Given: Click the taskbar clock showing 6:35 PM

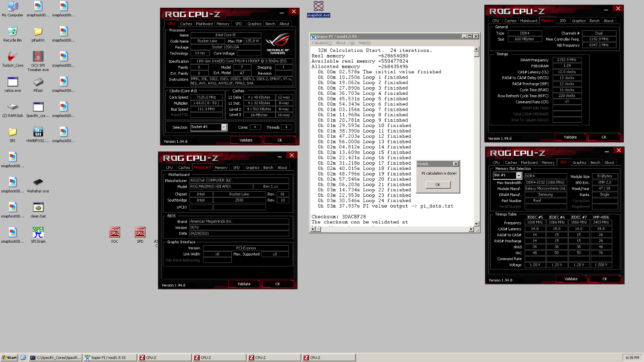Looking at the screenshot, I should [632, 357].
